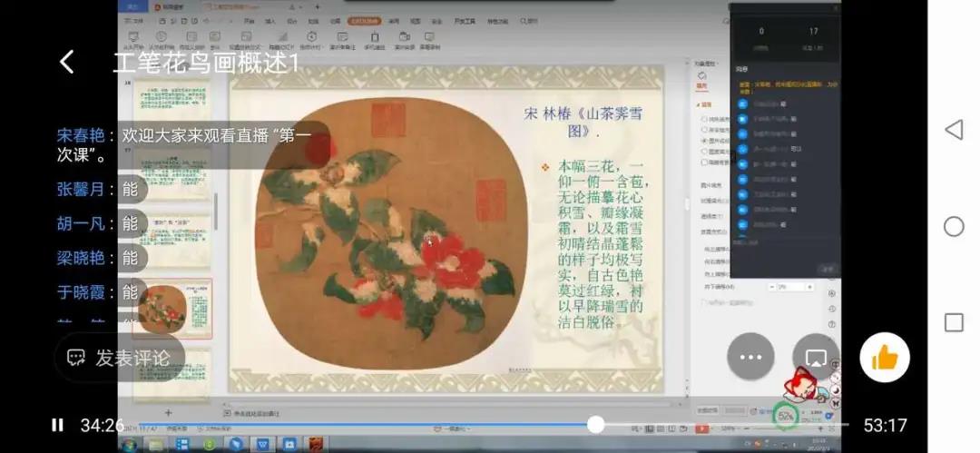Viewport: 980px width, 453px height.
Task: Tap the orange thumbs-up like button
Action: 885,358
